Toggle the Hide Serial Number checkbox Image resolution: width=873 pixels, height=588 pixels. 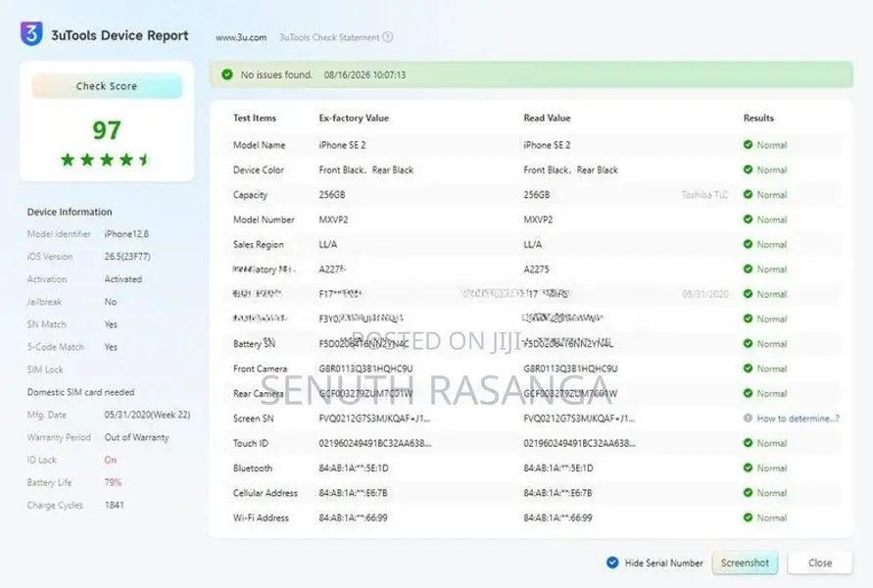(x=612, y=563)
